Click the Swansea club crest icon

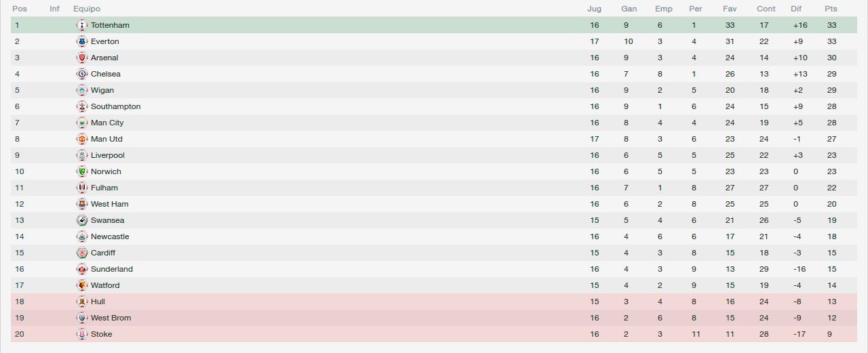[x=82, y=220]
